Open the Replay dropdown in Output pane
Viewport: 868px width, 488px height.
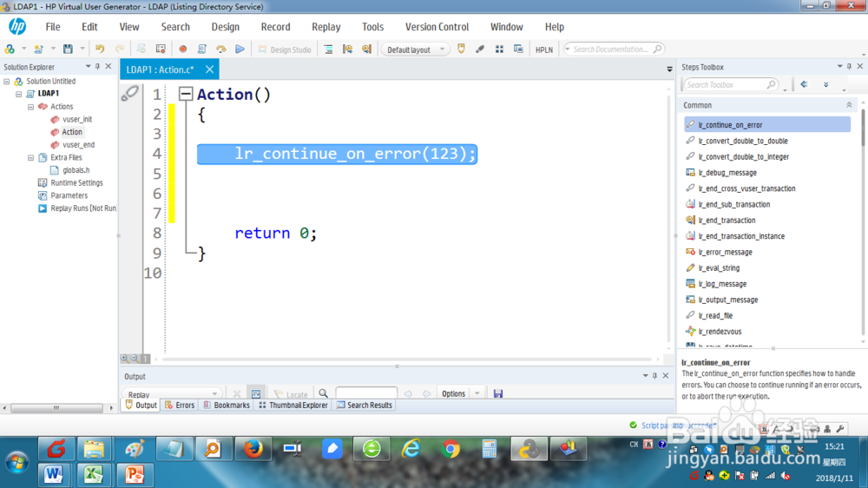(172, 394)
